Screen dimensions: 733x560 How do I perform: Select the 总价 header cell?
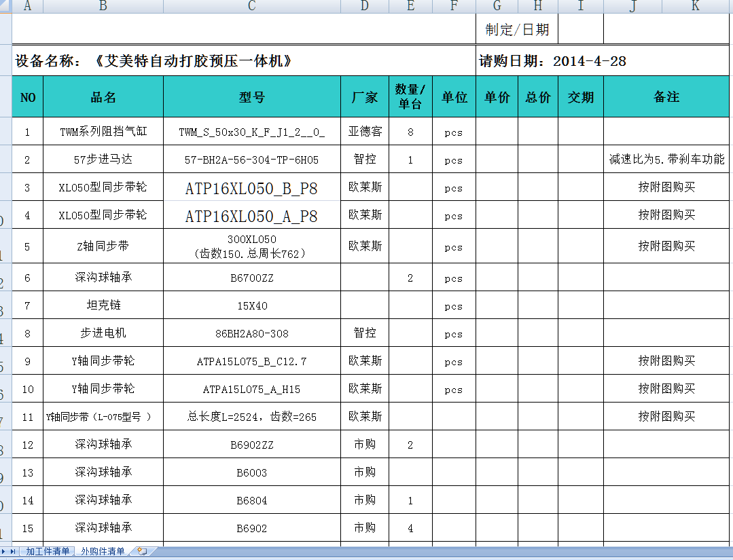pyautogui.click(x=538, y=97)
